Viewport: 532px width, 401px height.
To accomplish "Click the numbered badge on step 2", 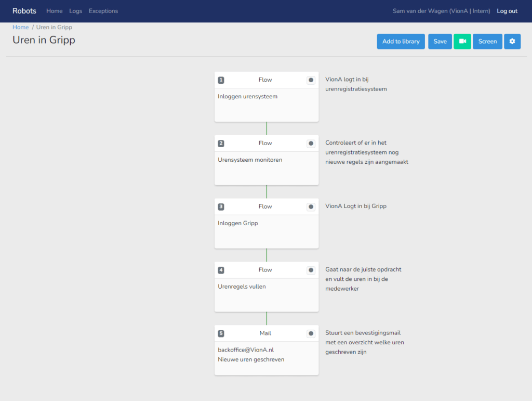I will pyautogui.click(x=221, y=143).
